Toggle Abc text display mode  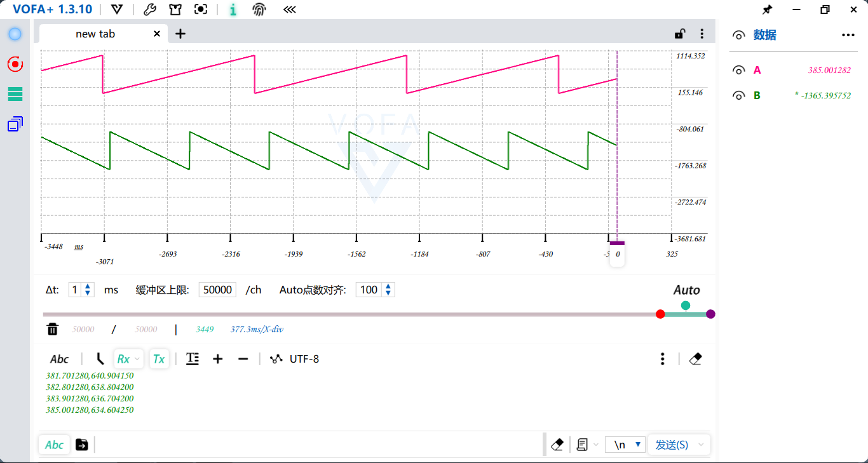(x=59, y=359)
